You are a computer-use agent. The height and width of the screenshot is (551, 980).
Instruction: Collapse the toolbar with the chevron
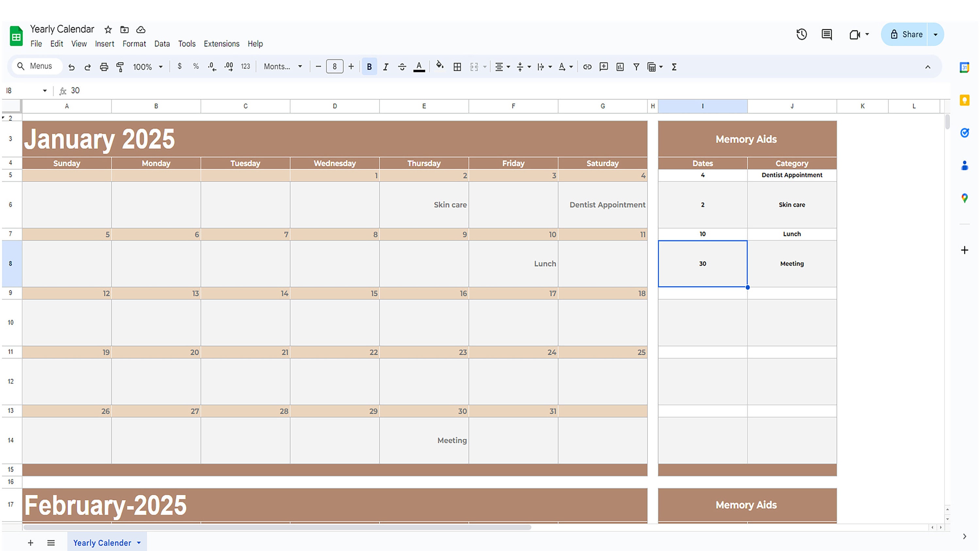pos(928,67)
